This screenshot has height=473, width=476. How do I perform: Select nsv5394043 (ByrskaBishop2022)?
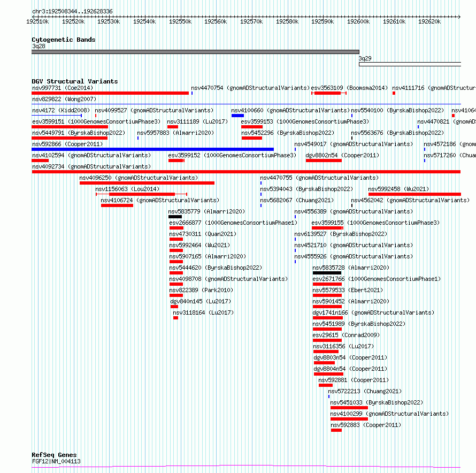tap(306, 189)
